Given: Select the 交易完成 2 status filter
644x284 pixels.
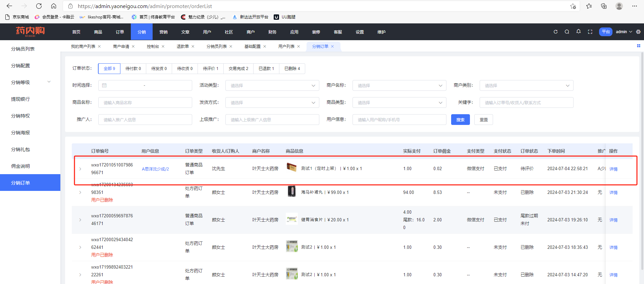Looking at the screenshot, I should click(238, 69).
